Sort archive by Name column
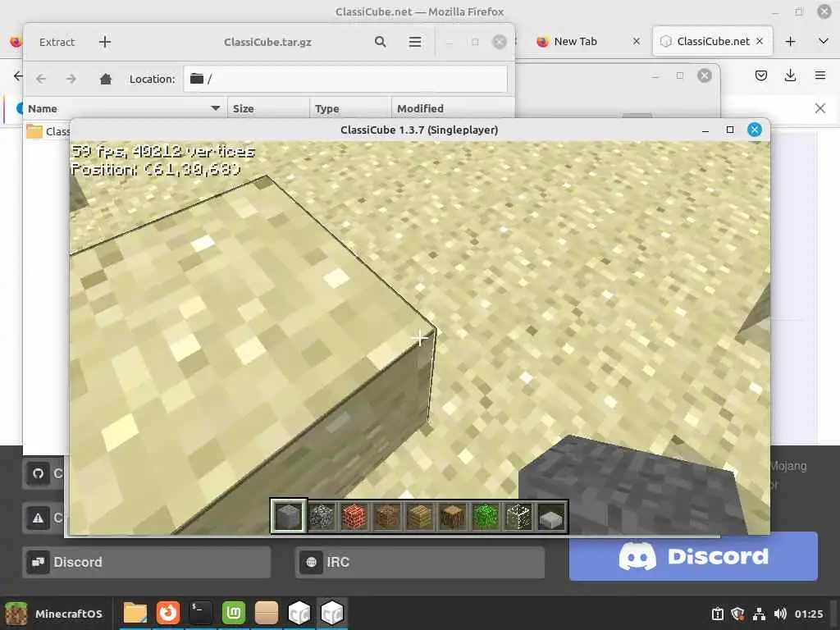840x630 pixels. [x=125, y=108]
